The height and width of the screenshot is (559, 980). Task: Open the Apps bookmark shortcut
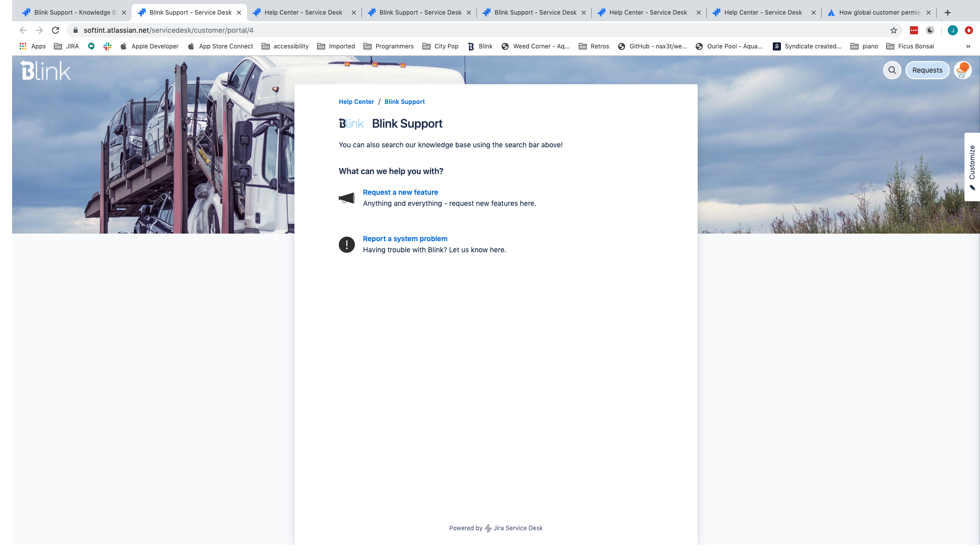point(32,46)
